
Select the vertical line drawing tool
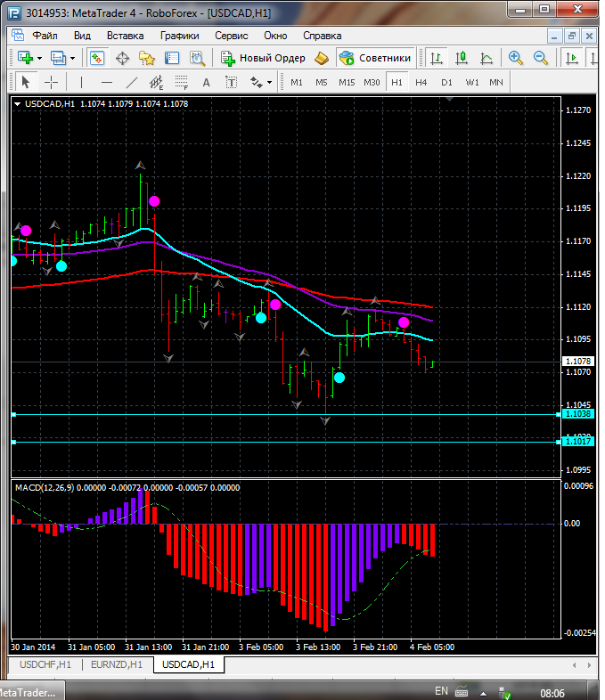pyautogui.click(x=81, y=82)
